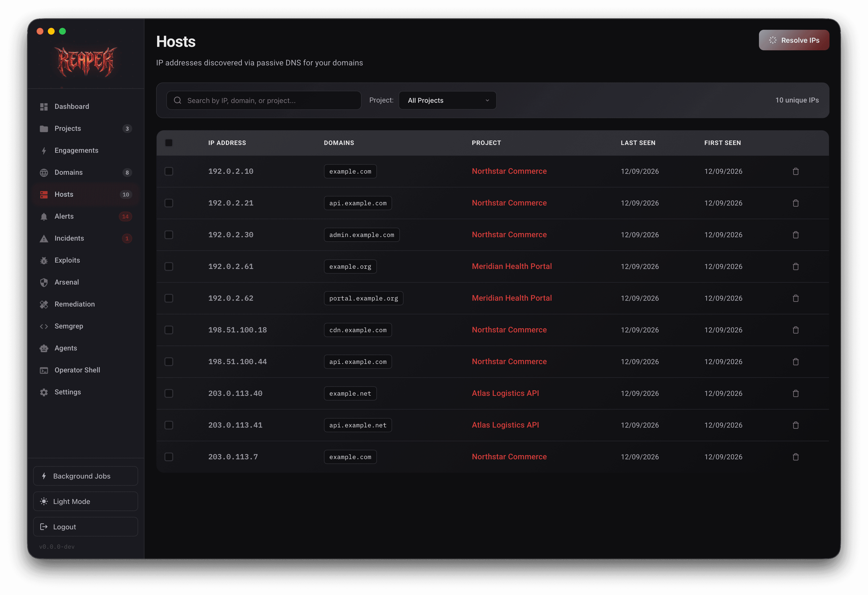Click the Resolve IPs button
The width and height of the screenshot is (868, 595).
pyautogui.click(x=794, y=40)
